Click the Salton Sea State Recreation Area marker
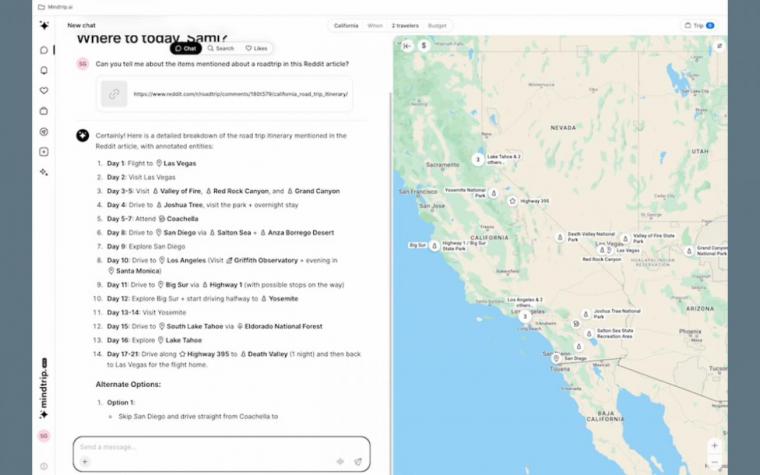 pyautogui.click(x=589, y=334)
